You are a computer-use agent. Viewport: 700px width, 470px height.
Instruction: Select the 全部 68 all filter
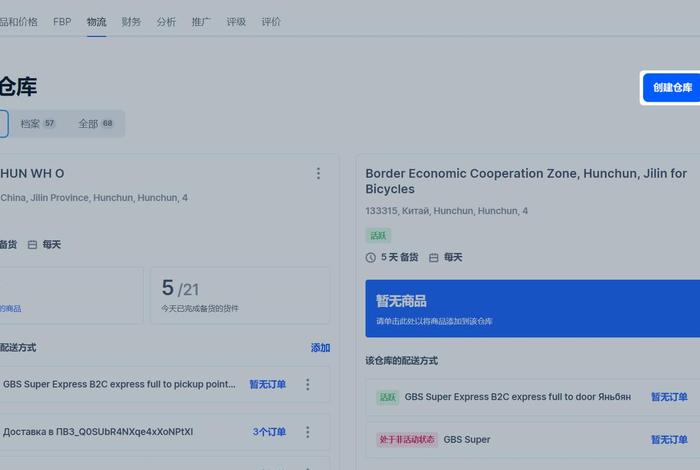click(x=96, y=124)
